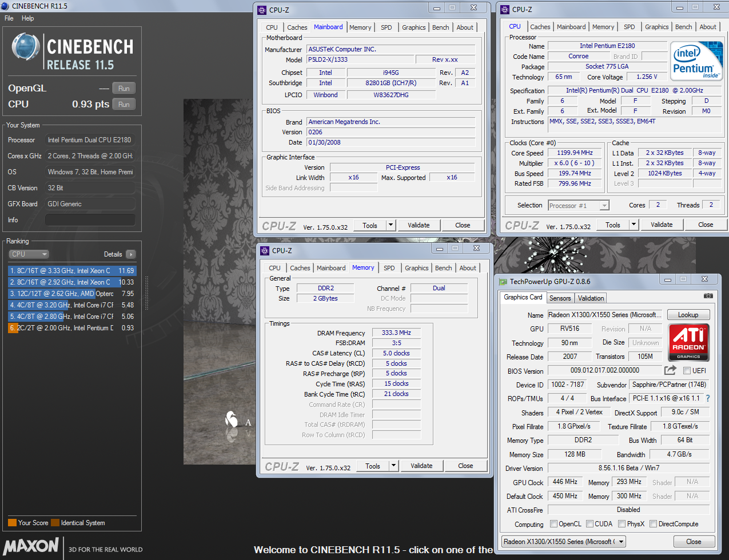The image size is (729, 560).
Task: Click the Lookup button in GPU-Z
Action: click(x=688, y=315)
